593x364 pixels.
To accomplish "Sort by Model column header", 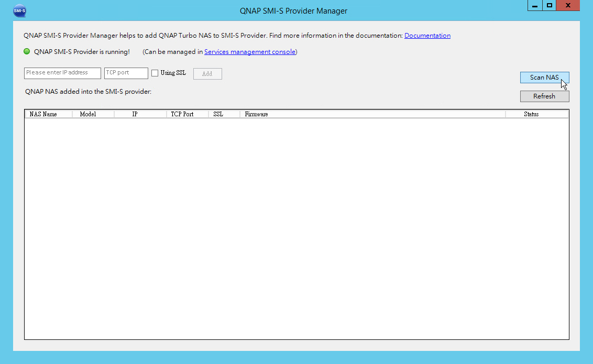I will 93,114.
